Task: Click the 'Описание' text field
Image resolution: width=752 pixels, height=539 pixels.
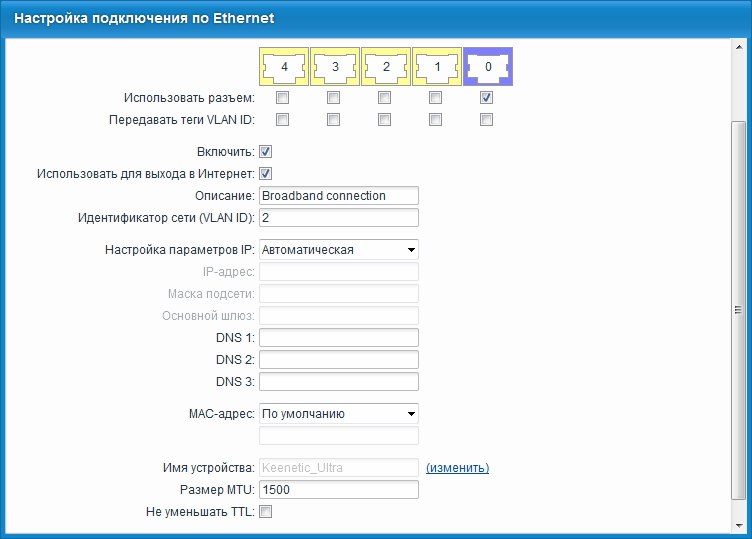Action: [338, 196]
